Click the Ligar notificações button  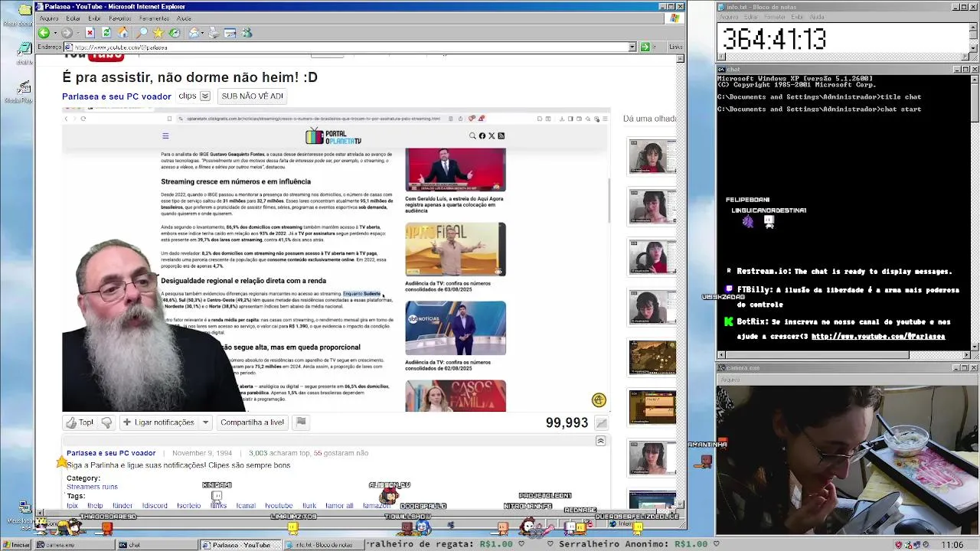[x=158, y=422]
